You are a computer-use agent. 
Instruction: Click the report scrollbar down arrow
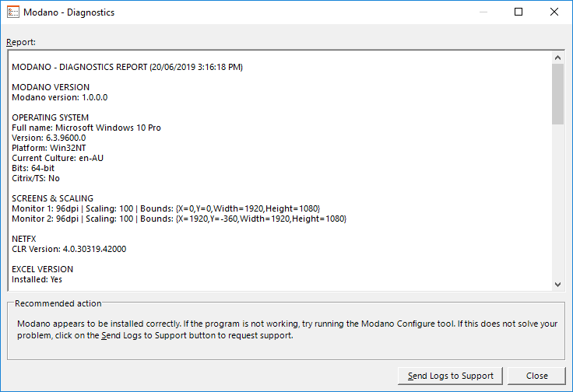click(x=557, y=285)
